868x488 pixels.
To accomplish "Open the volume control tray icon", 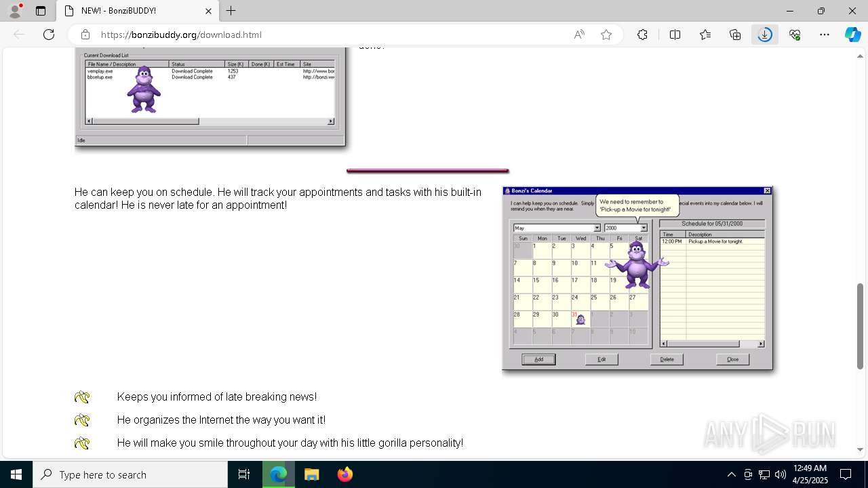I will (781, 474).
